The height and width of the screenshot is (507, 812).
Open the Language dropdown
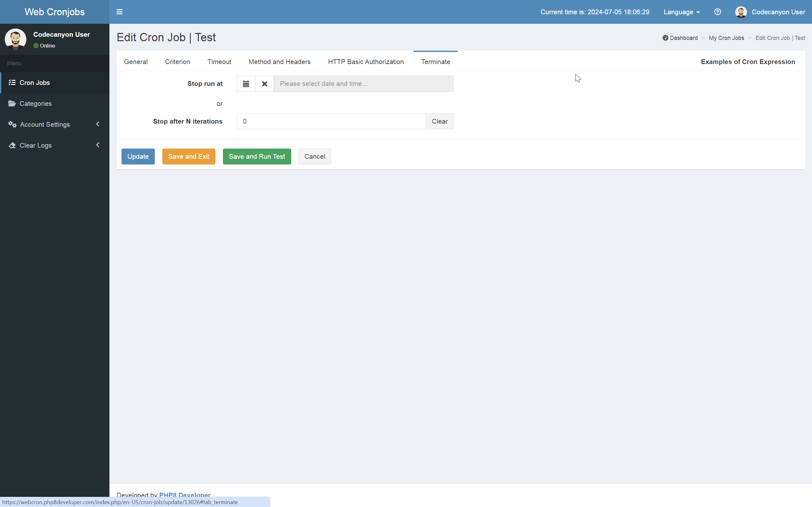tap(681, 12)
